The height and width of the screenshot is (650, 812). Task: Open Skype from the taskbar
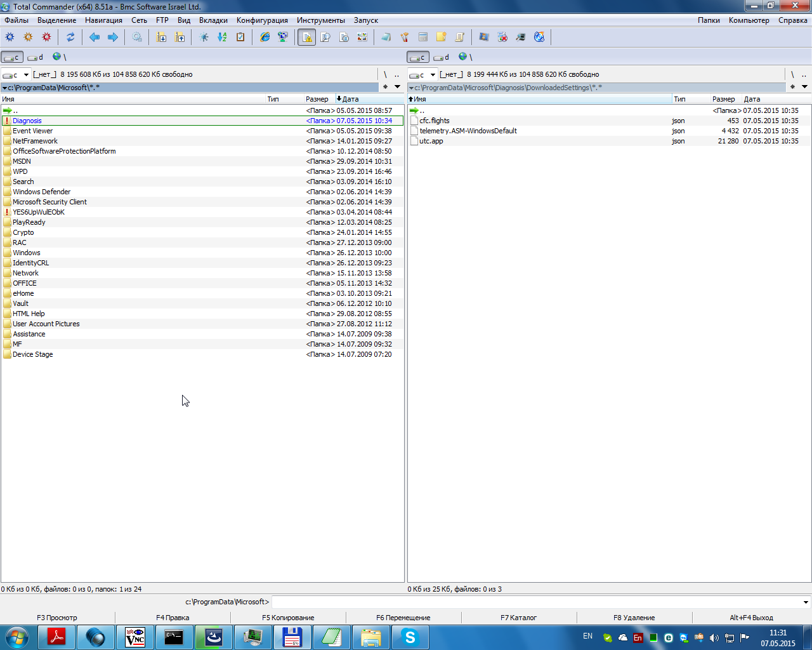click(410, 637)
